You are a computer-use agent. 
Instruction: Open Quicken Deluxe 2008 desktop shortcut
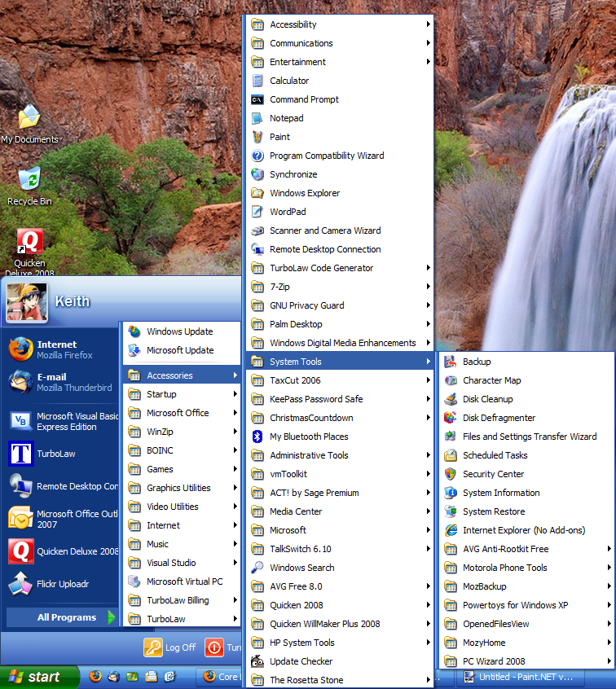click(x=29, y=252)
